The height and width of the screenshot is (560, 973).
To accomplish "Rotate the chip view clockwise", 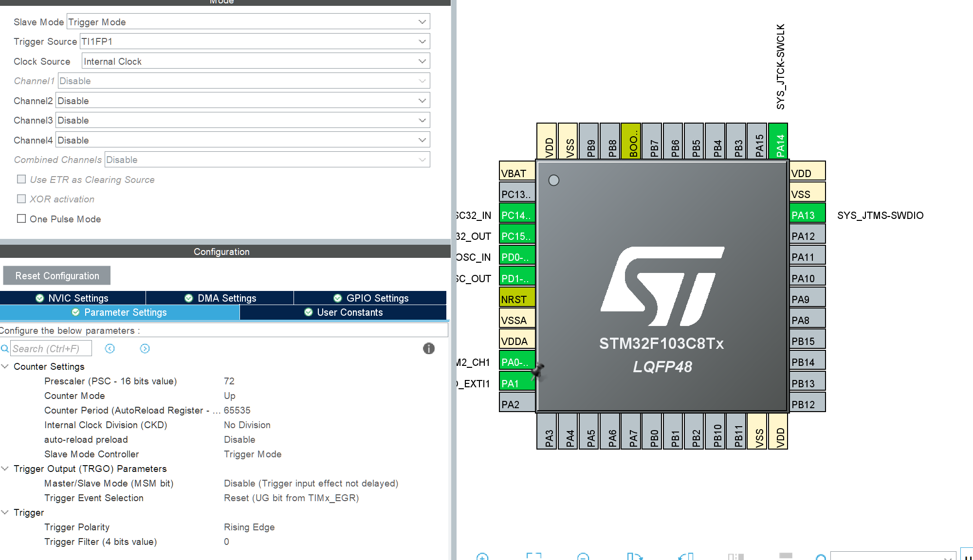I will pyautogui.click(x=634, y=557).
